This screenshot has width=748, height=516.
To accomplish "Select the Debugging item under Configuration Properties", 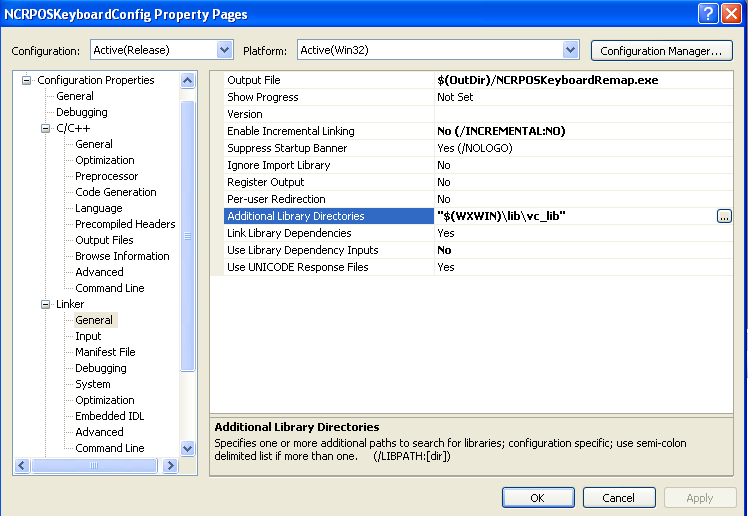I will point(82,112).
